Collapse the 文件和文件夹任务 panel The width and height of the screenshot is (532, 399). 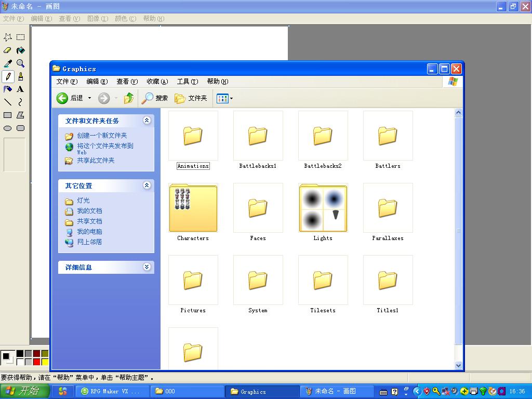pos(147,121)
